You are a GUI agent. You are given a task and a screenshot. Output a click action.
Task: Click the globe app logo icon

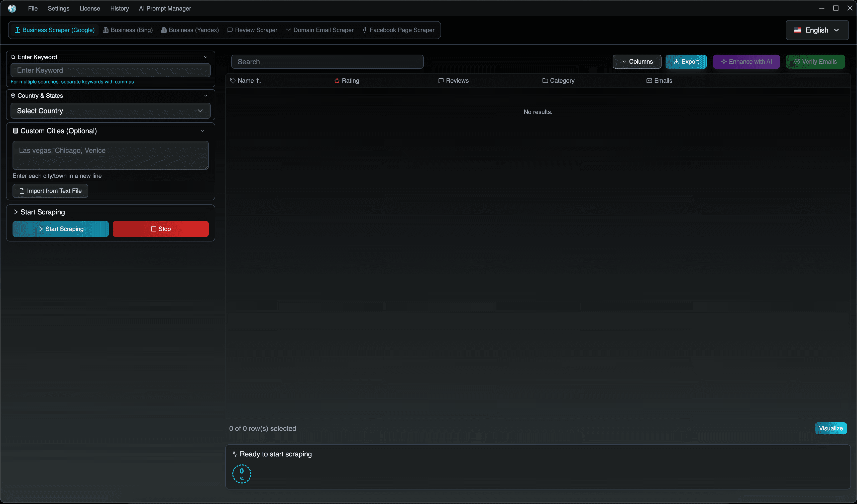click(x=12, y=9)
